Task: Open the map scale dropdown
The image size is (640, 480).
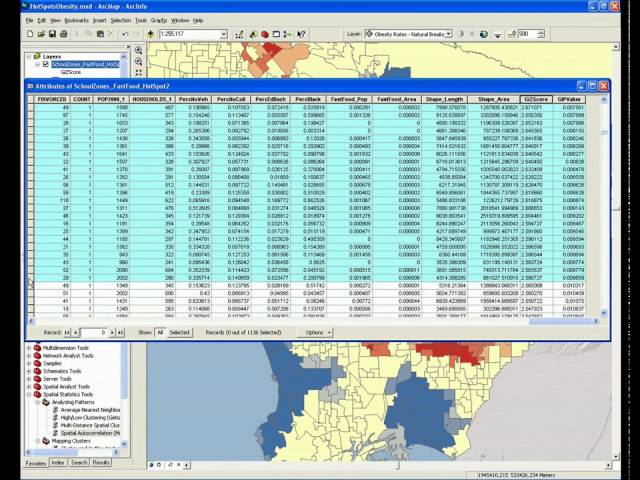Action: 224,34
